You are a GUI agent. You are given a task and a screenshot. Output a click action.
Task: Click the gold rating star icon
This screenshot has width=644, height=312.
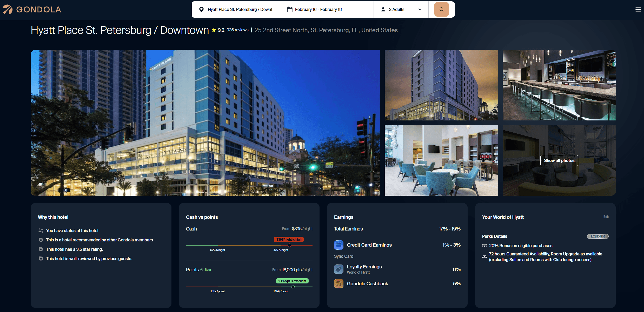pos(214,30)
